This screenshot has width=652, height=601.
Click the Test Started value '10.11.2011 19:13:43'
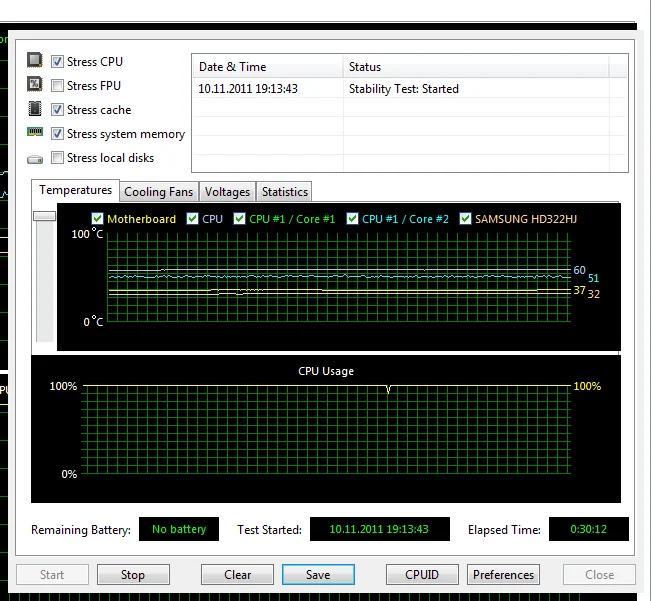379,529
